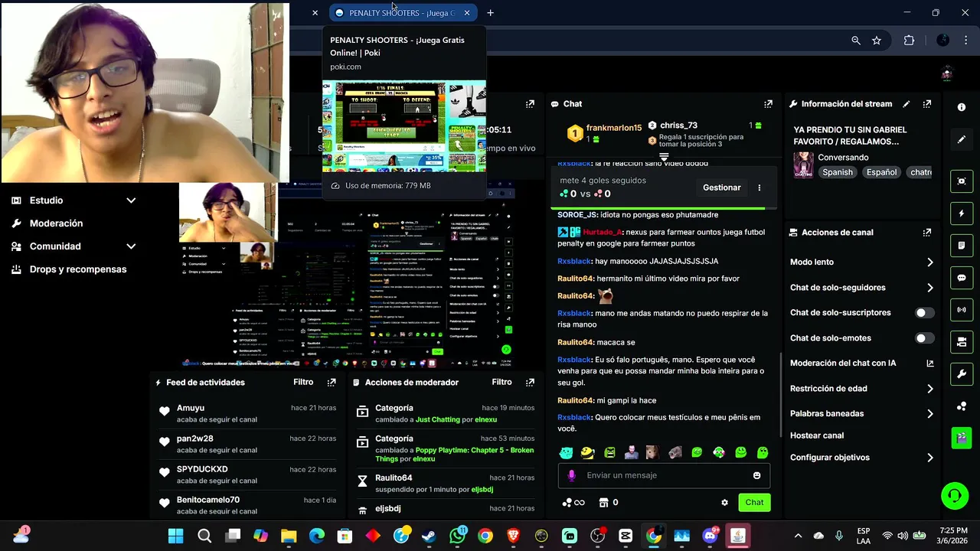The image size is (980, 551).
Task: Open the green headset support bubble
Action: 955,495
